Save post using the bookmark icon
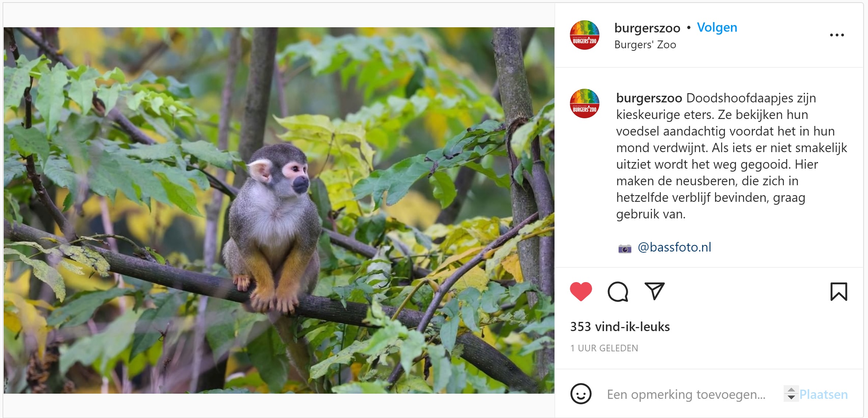Image resolution: width=868 pixels, height=418 pixels. pyautogui.click(x=839, y=292)
